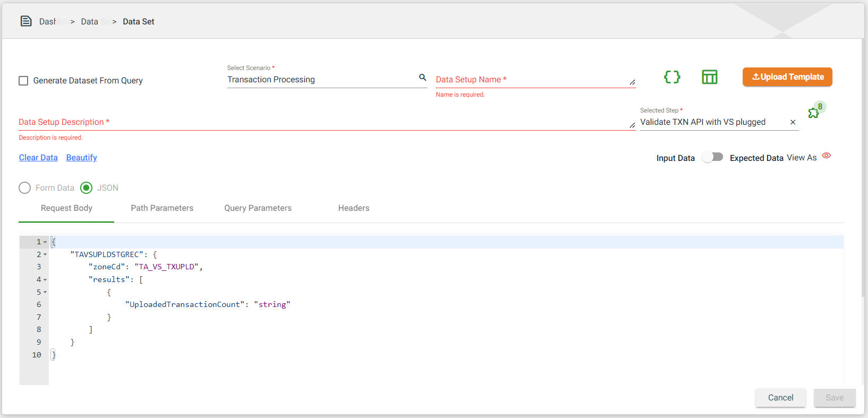Click the green table view icon
Screen dimensions: 868x418
(709, 77)
